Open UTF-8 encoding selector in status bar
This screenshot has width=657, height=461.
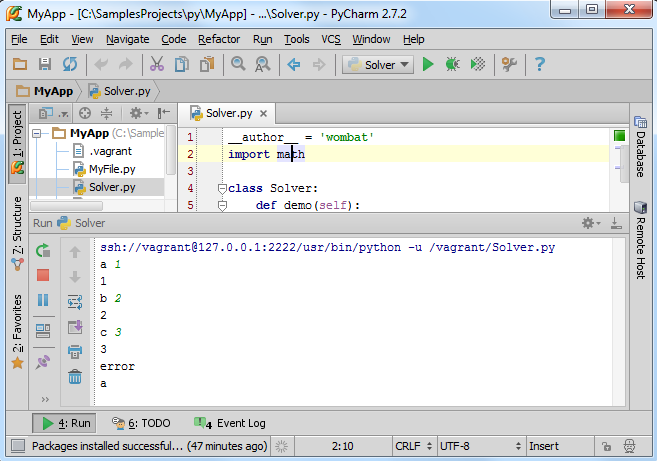pyautogui.click(x=480, y=446)
